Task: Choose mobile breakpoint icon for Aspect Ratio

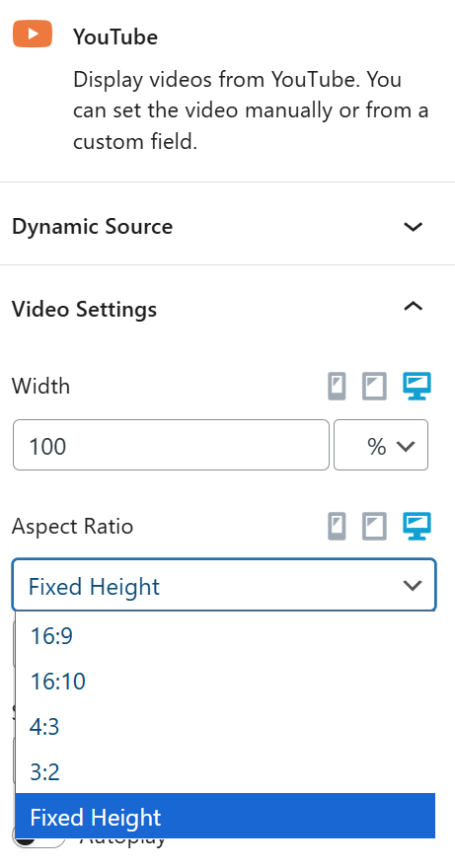Action: [x=337, y=527]
